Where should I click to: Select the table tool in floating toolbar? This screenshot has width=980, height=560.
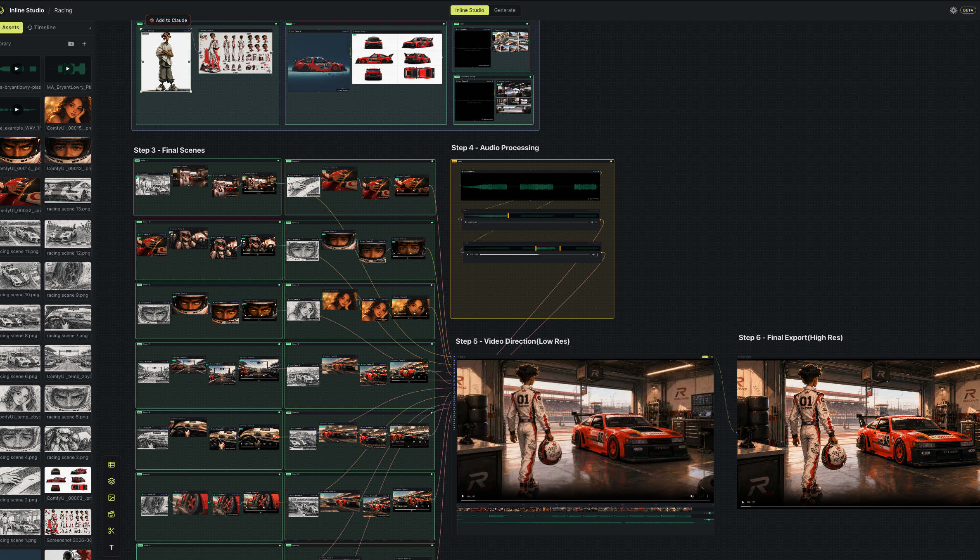[112, 465]
